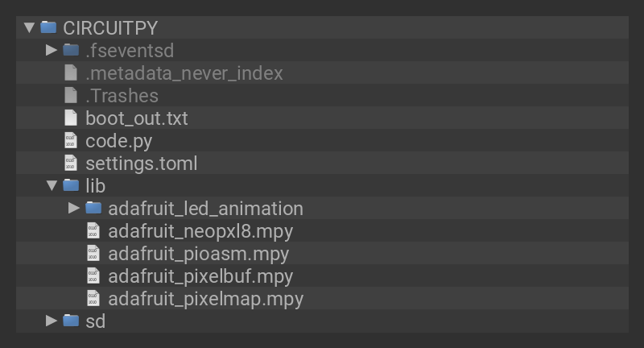Viewport: 644px width, 348px height.
Task: Select the adafruit_pixelmap.mpy file
Action: coord(205,298)
